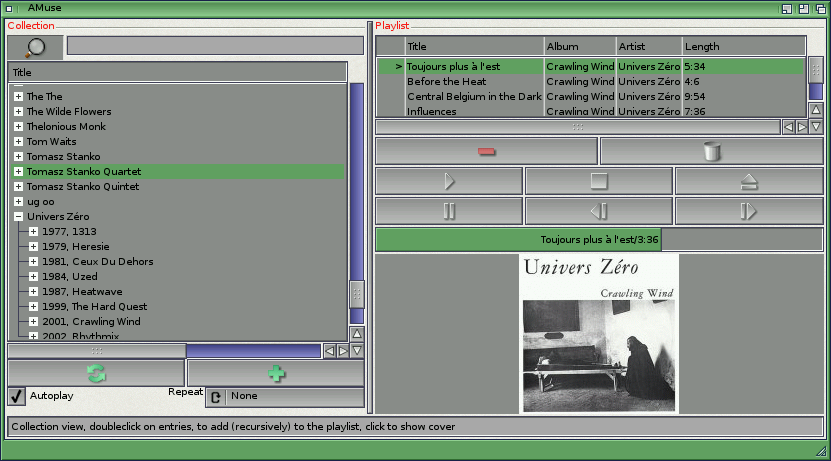831x461 pixels.
Task: Stop playback with the square stop button
Action: pyautogui.click(x=599, y=181)
